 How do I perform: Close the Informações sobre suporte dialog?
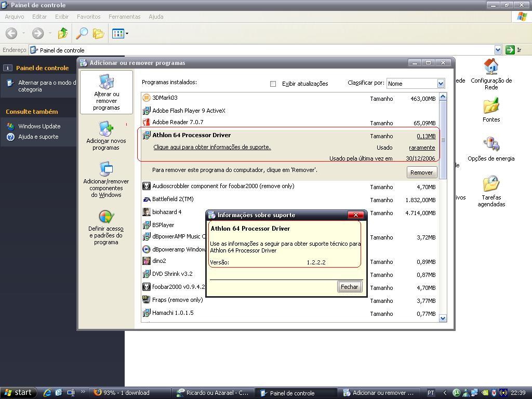(355, 215)
